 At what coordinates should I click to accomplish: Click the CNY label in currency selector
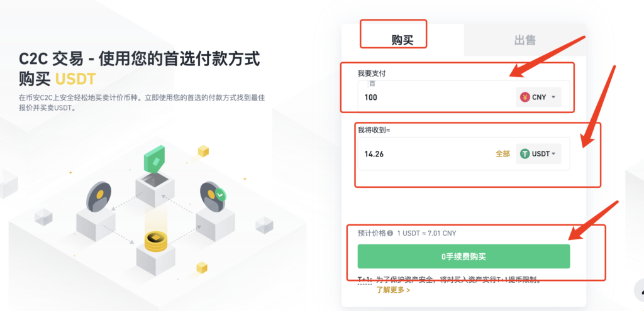539,97
